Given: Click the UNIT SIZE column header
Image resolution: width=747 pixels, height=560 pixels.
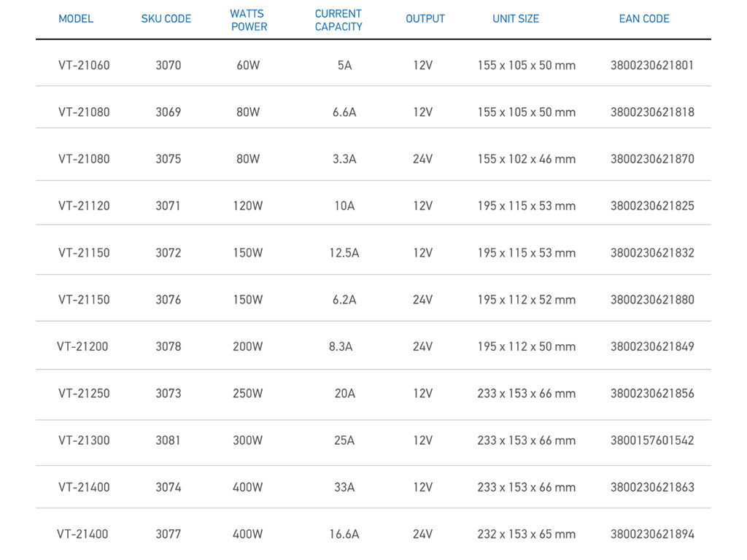Looking at the screenshot, I should [516, 19].
